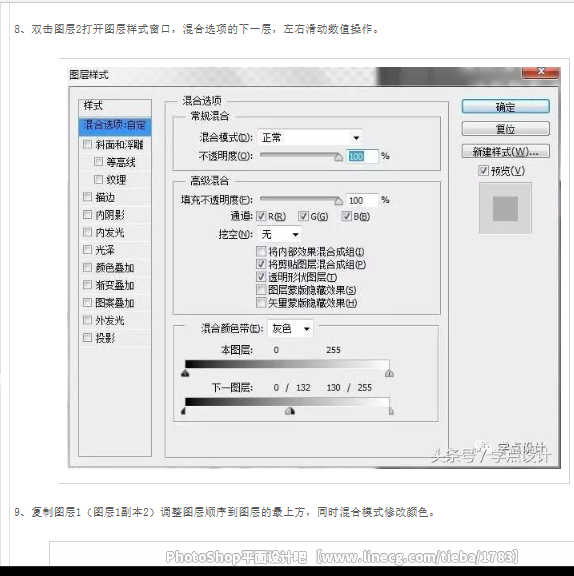Check 将内部效果混合成组 option

pyautogui.click(x=261, y=252)
